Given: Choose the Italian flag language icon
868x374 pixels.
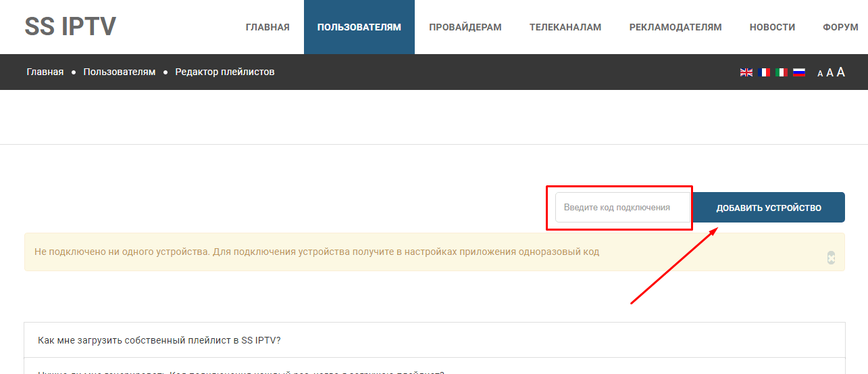Looking at the screenshot, I should [782, 72].
